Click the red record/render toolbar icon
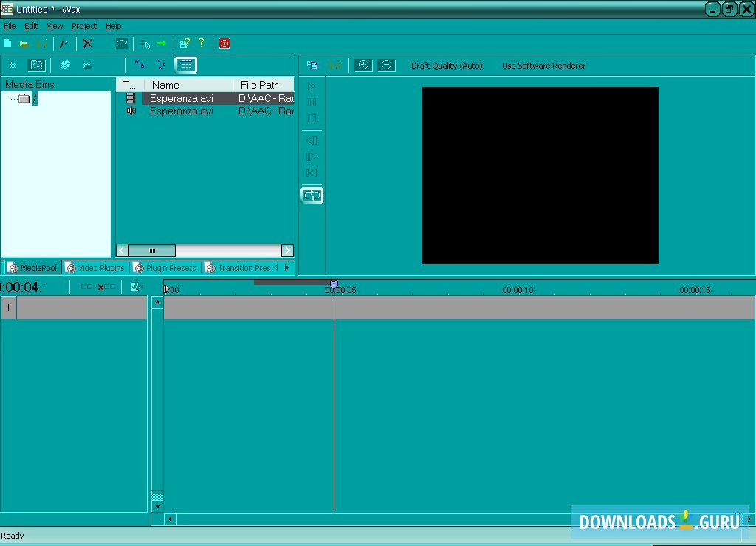Viewport: 756px width, 546px height. tap(224, 43)
